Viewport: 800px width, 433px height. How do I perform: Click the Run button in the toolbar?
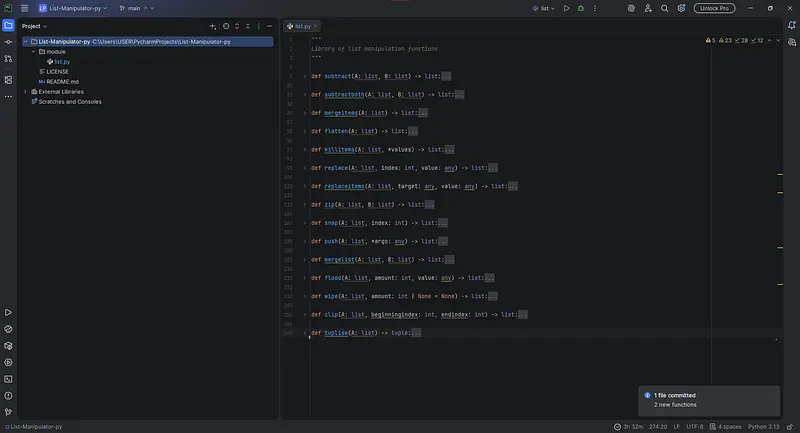tap(566, 8)
